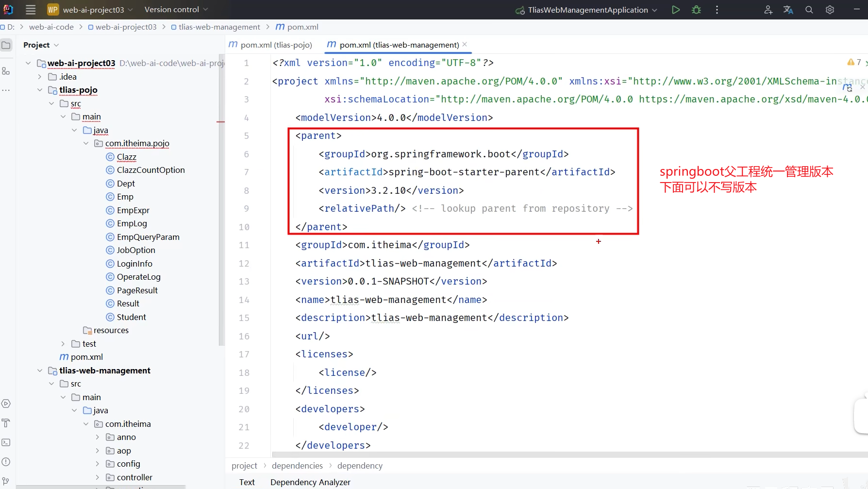Open the Project view options dropdown
This screenshot has width=868, height=489.
coord(56,45)
